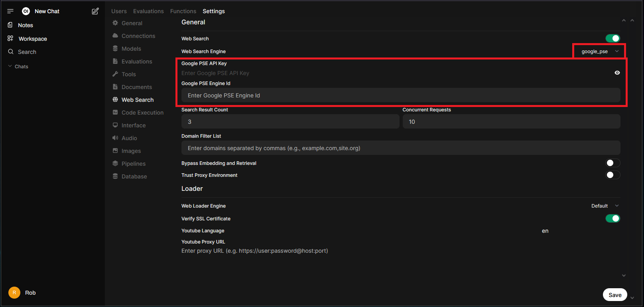644x307 pixels.
Task: Click the Concurrent Requests field
Action: (511, 122)
